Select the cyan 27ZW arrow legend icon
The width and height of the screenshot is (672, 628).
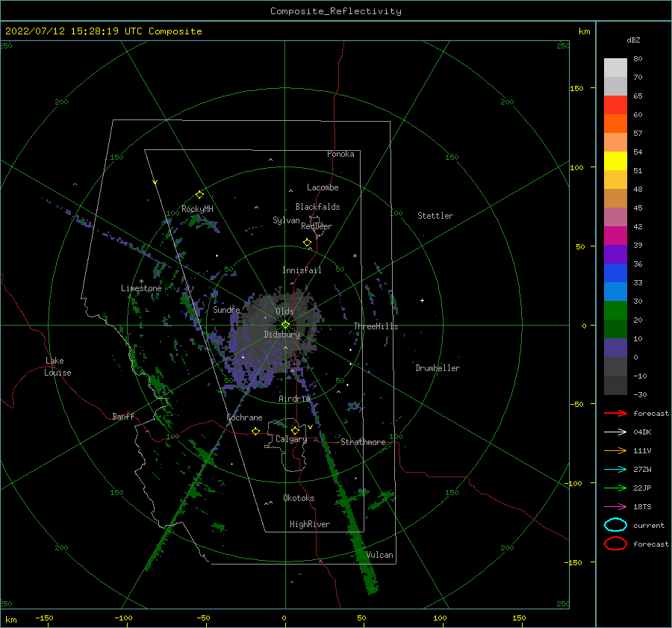click(615, 470)
